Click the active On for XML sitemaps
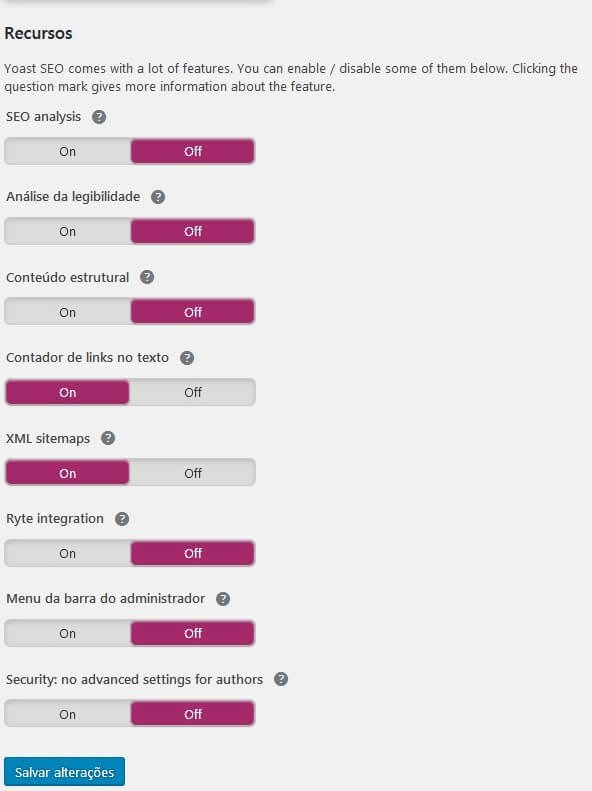 tap(68, 473)
